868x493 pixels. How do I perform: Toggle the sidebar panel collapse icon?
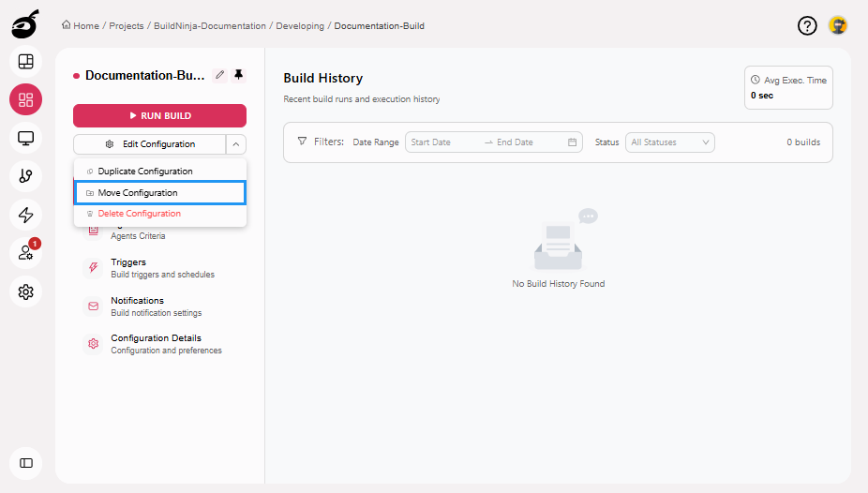click(x=25, y=463)
